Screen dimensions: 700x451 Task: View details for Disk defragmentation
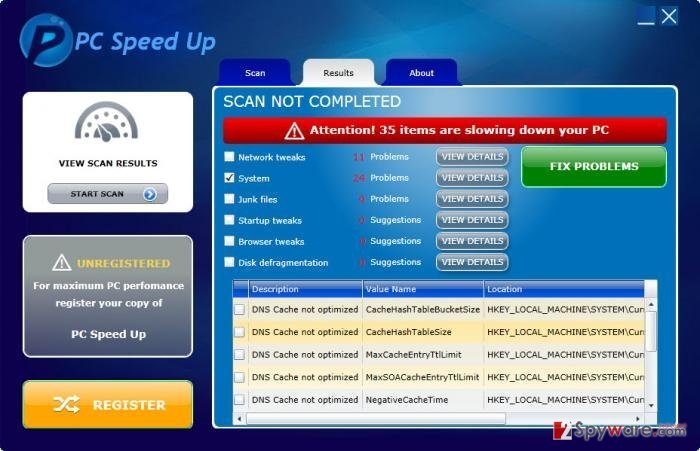(x=472, y=262)
